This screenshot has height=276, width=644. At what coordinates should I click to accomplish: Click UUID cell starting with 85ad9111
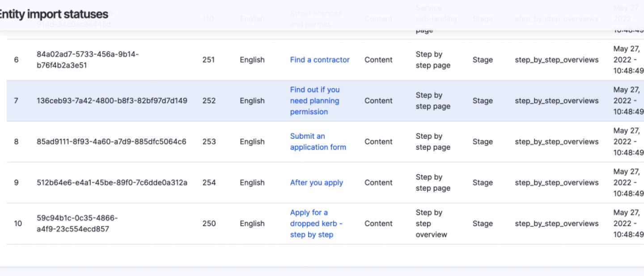111,142
